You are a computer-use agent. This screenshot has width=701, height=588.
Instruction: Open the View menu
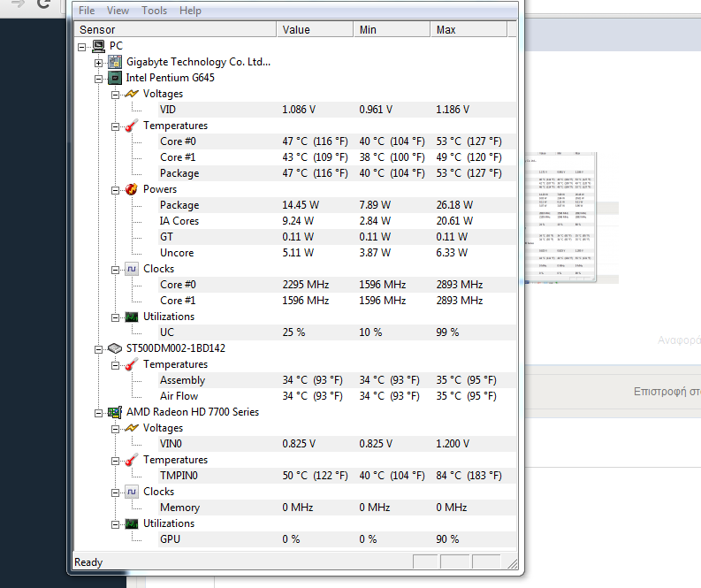tap(118, 11)
